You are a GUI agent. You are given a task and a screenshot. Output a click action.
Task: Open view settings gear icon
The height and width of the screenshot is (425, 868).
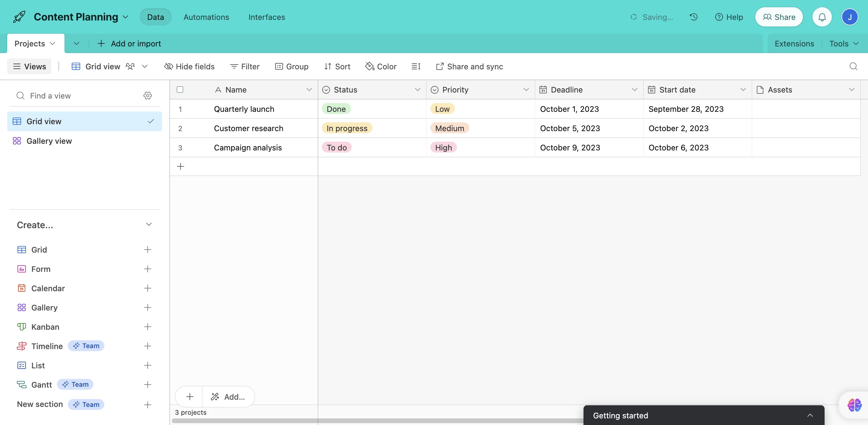(148, 96)
